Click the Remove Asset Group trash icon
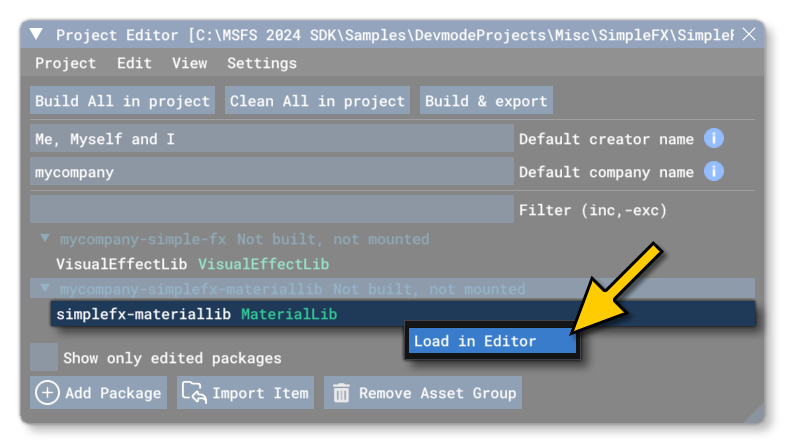The image size is (785, 444). pyautogui.click(x=341, y=393)
